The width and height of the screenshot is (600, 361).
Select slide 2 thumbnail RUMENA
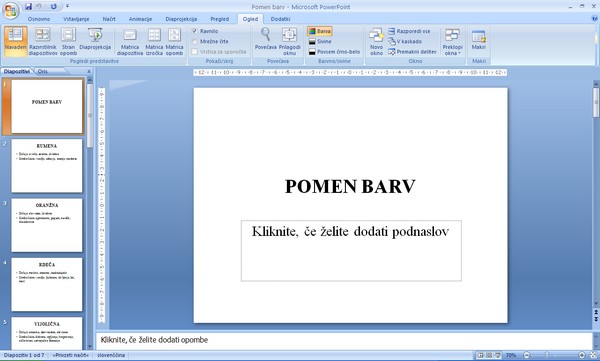pyautogui.click(x=47, y=166)
